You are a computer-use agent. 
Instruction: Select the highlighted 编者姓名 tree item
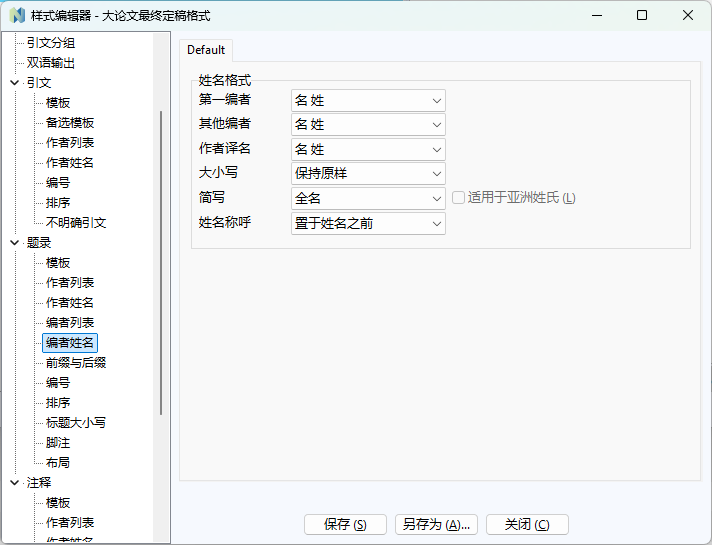coord(70,342)
